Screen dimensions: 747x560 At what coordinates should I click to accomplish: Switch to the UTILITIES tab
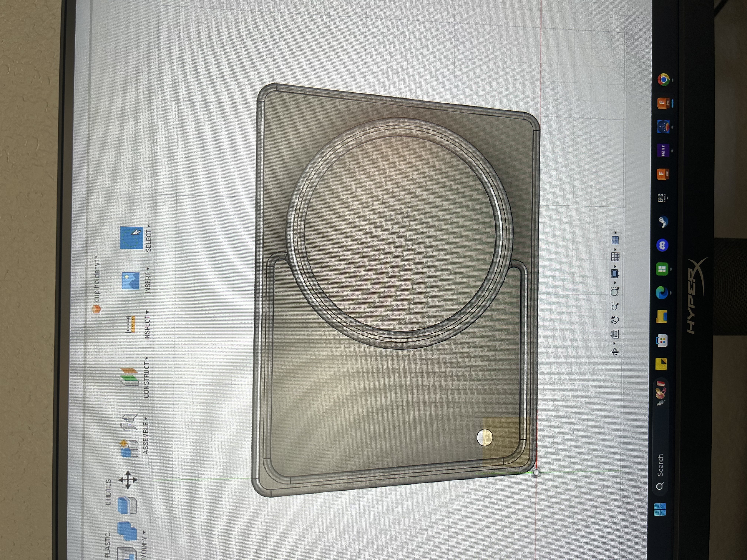[108, 492]
